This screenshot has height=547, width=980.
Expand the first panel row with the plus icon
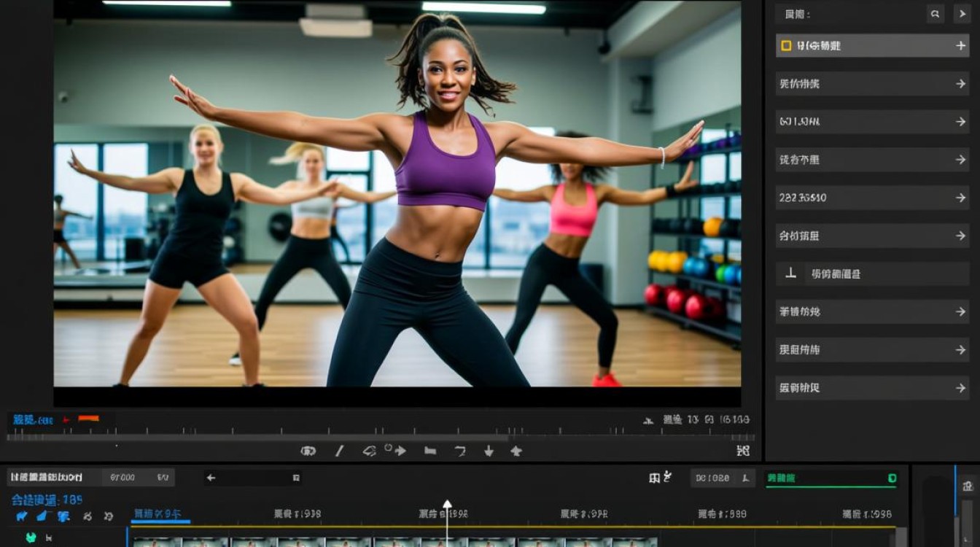tap(960, 46)
